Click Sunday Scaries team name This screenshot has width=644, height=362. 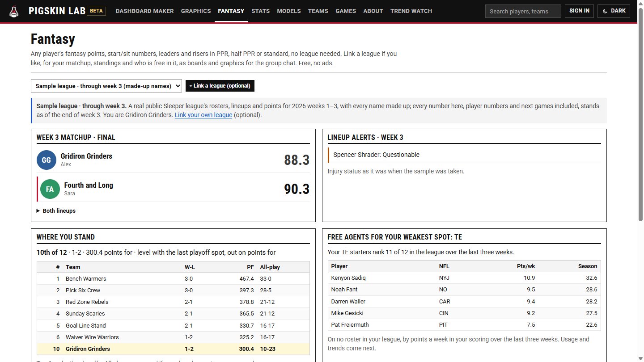(85, 314)
